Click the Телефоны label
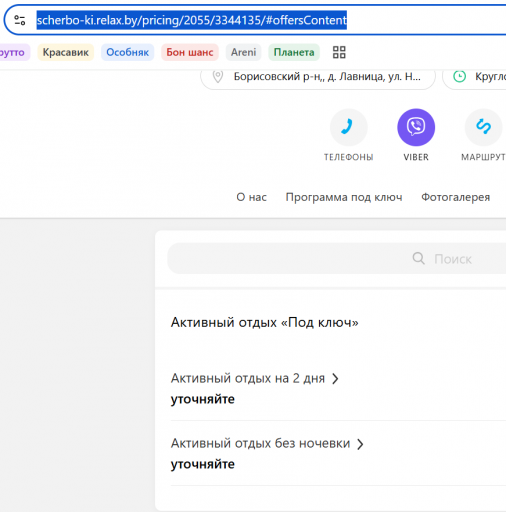 coord(349,157)
